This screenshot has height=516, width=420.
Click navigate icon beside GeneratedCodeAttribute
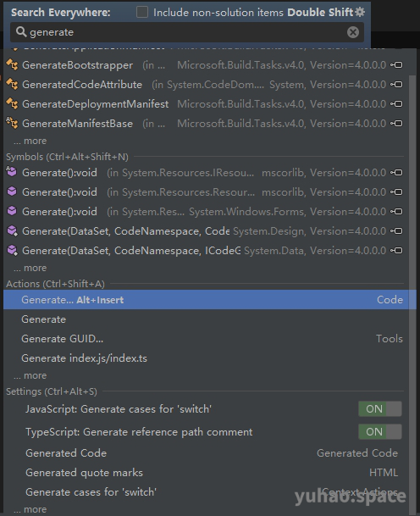tap(396, 85)
